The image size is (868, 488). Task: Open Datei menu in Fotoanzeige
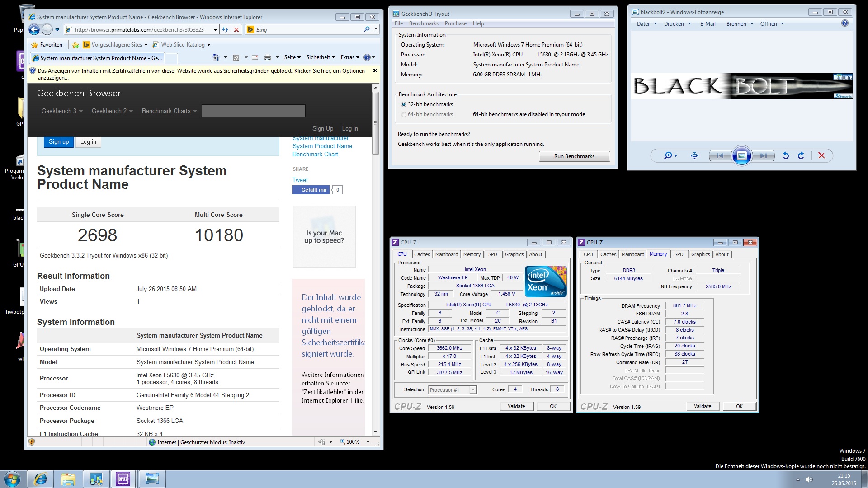(647, 24)
